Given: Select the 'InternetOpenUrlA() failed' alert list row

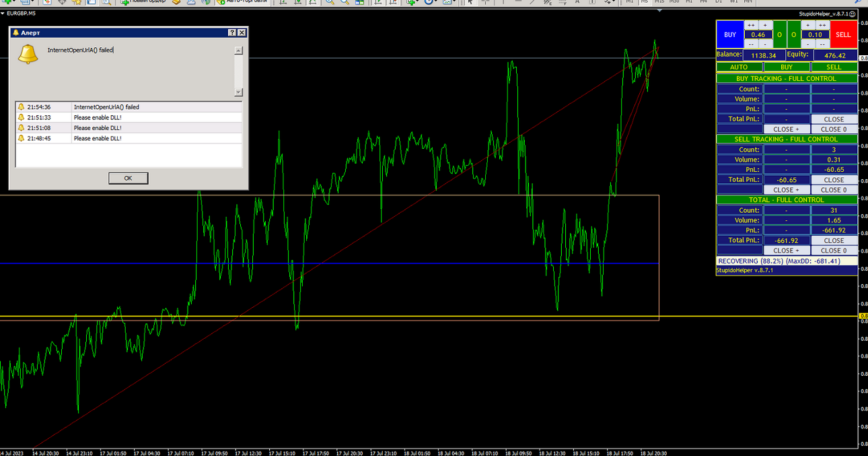Looking at the screenshot, I should tap(129, 107).
